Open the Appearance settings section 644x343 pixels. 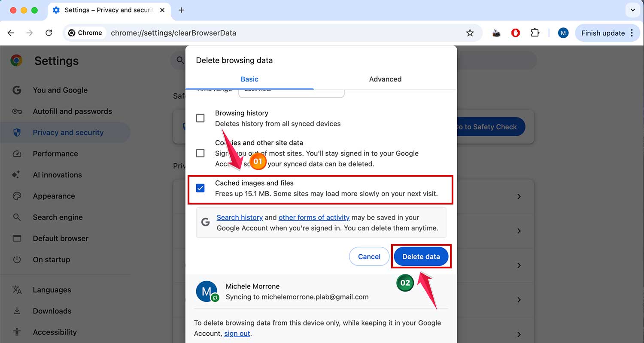tap(54, 196)
